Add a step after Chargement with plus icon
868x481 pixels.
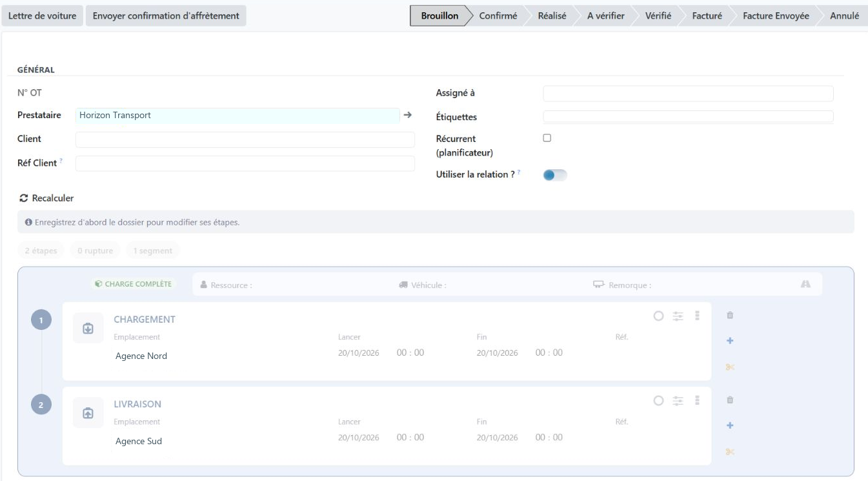click(730, 341)
